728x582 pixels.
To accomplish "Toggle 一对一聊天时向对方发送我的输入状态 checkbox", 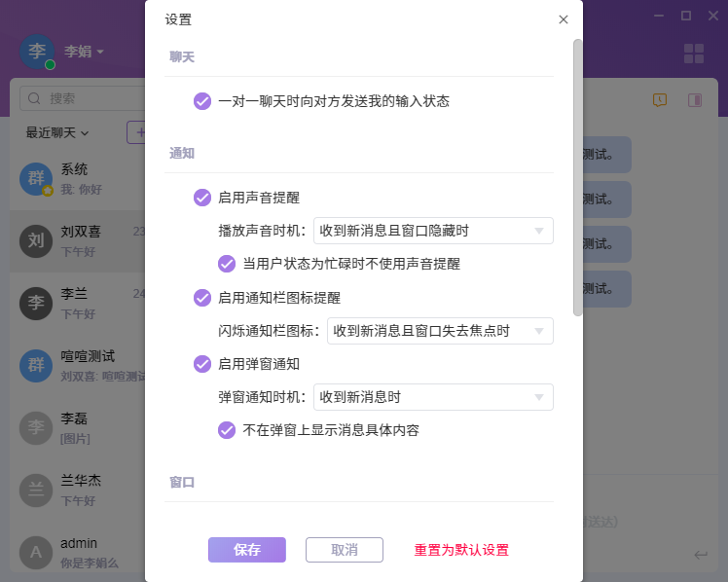I will (x=202, y=101).
